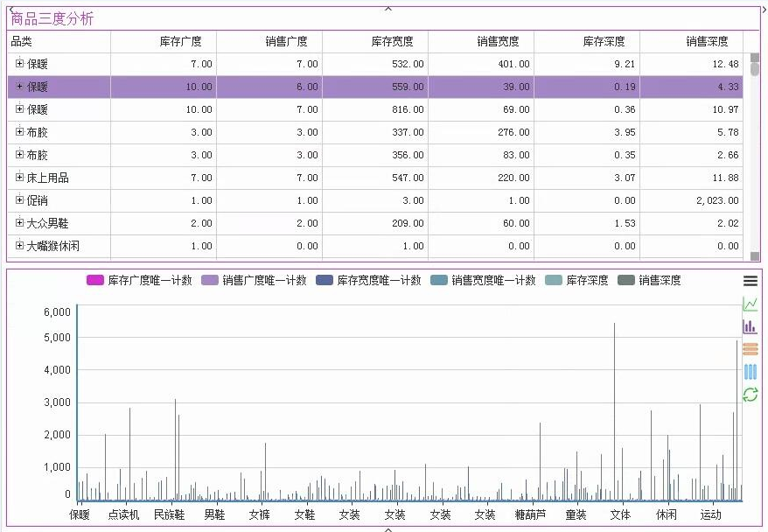768x532 pixels.
Task: Sort by the 库存宽度 column header
Action: 375,42
